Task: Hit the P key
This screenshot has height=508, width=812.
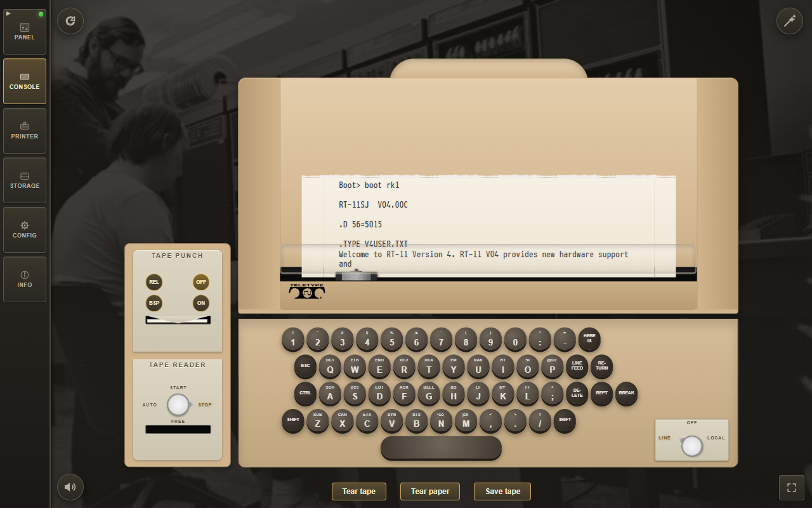Action: click(x=552, y=366)
